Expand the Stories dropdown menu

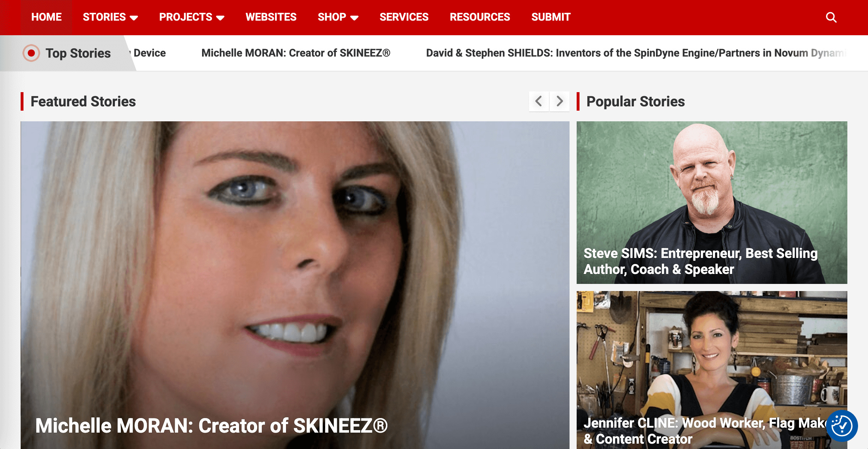coord(110,17)
